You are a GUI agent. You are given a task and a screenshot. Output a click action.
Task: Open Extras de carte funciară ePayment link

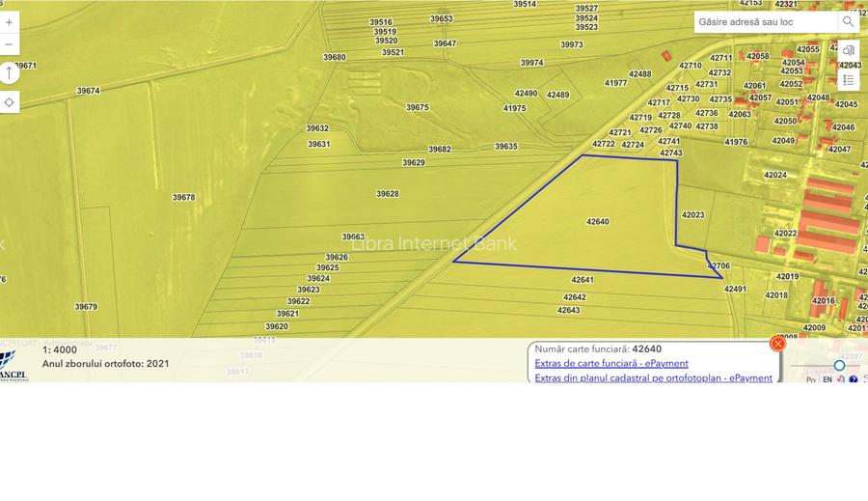click(x=610, y=363)
